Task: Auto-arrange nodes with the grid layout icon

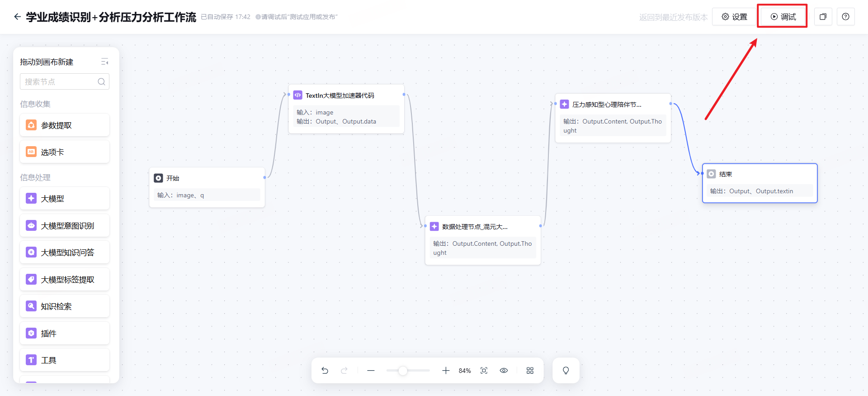Action: pyautogui.click(x=530, y=371)
